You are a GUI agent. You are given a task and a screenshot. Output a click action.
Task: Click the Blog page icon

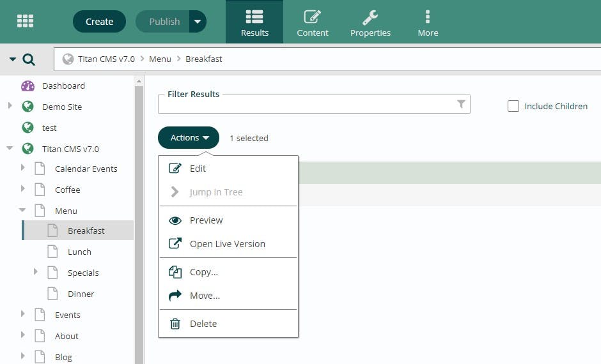[x=40, y=357]
